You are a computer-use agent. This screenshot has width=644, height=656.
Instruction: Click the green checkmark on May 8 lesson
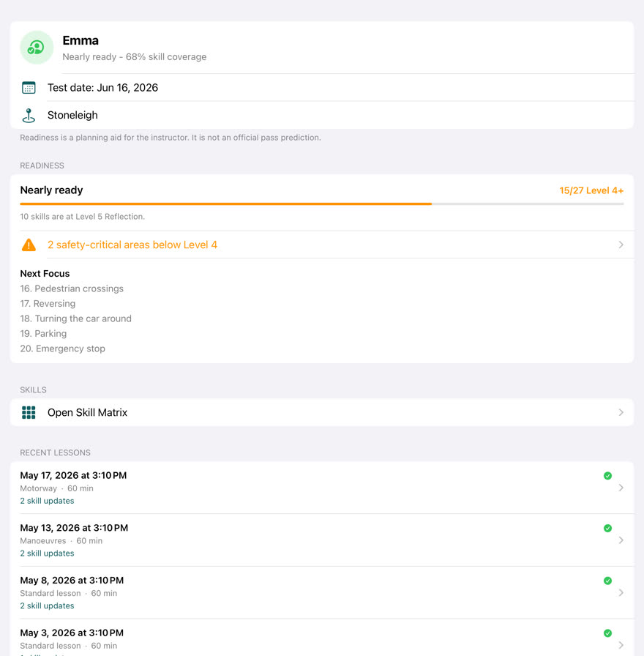(x=607, y=581)
